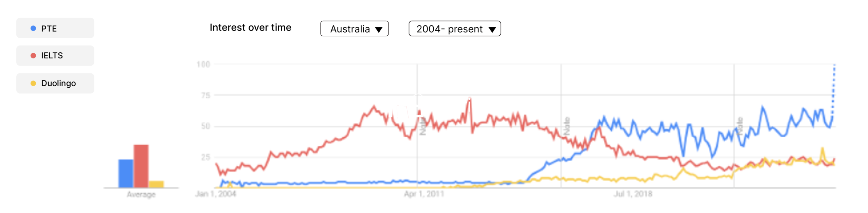The height and width of the screenshot is (213, 868).
Task: Open the Australia region dropdown
Action: click(x=354, y=29)
